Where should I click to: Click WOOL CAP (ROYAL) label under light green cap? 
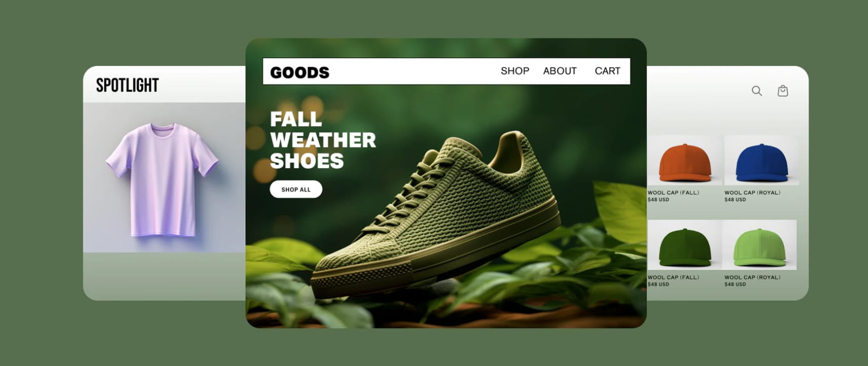pyautogui.click(x=753, y=277)
